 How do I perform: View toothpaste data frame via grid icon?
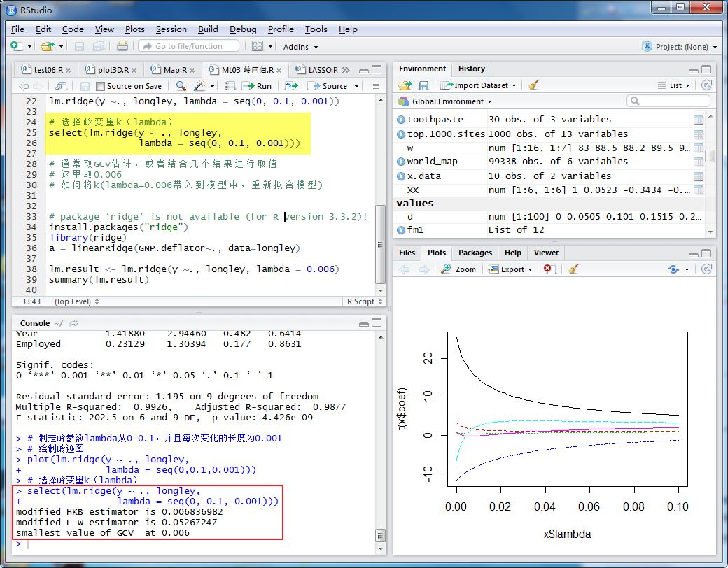(x=698, y=120)
